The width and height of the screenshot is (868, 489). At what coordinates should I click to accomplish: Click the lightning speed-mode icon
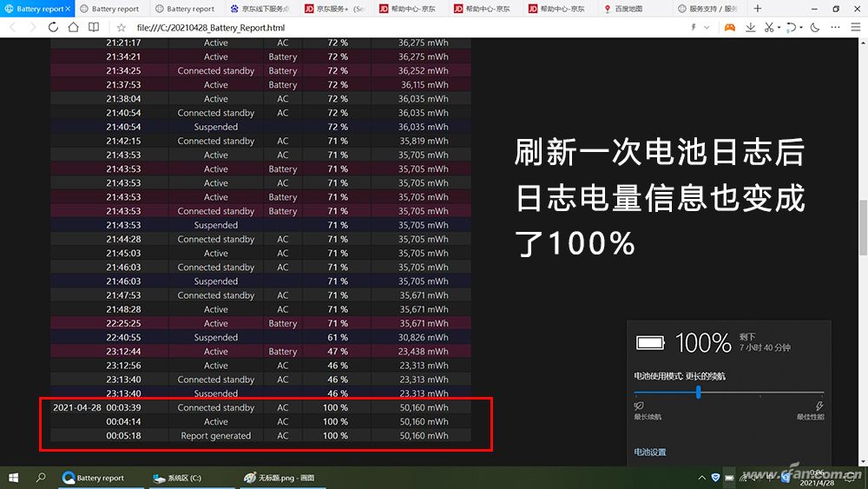(x=694, y=27)
